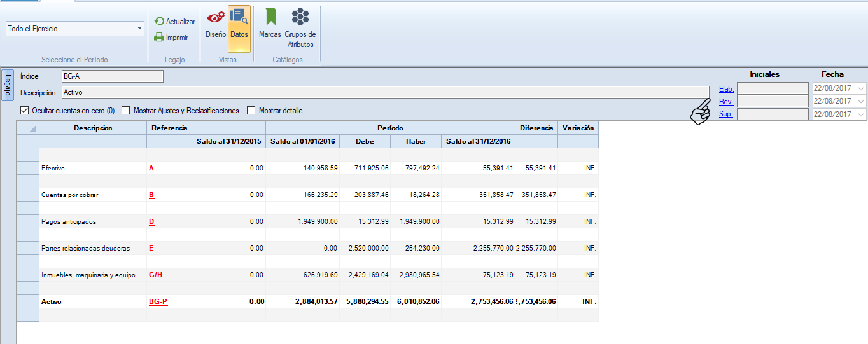
Task: Enable Mostrar Ajustes y Reclasificaciones
Action: (126, 111)
